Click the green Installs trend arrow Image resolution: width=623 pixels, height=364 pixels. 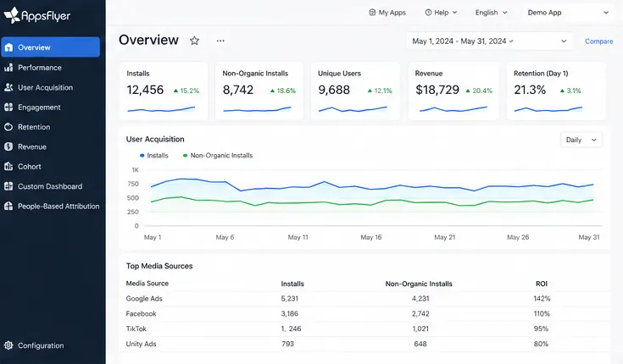tap(175, 91)
